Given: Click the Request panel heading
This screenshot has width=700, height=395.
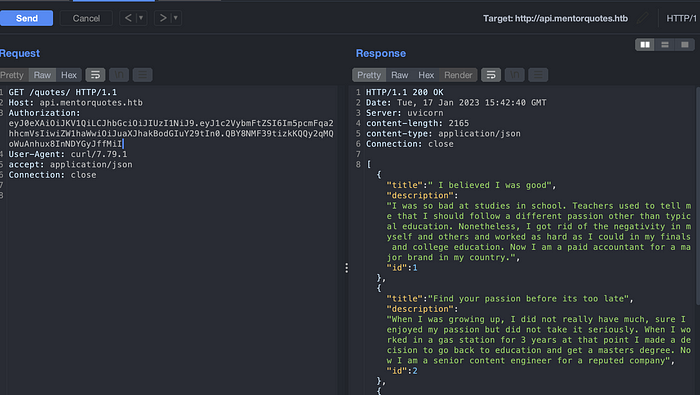Looking at the screenshot, I should tap(20, 53).
